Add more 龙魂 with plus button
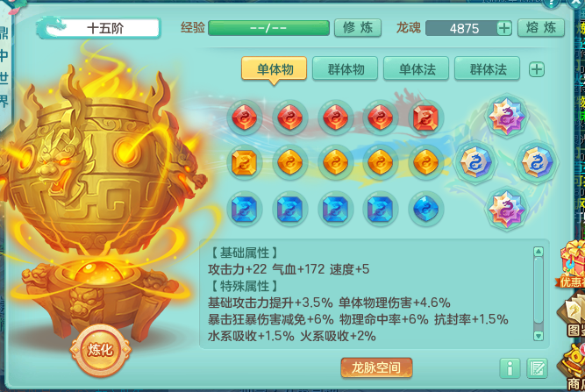 click(x=504, y=28)
